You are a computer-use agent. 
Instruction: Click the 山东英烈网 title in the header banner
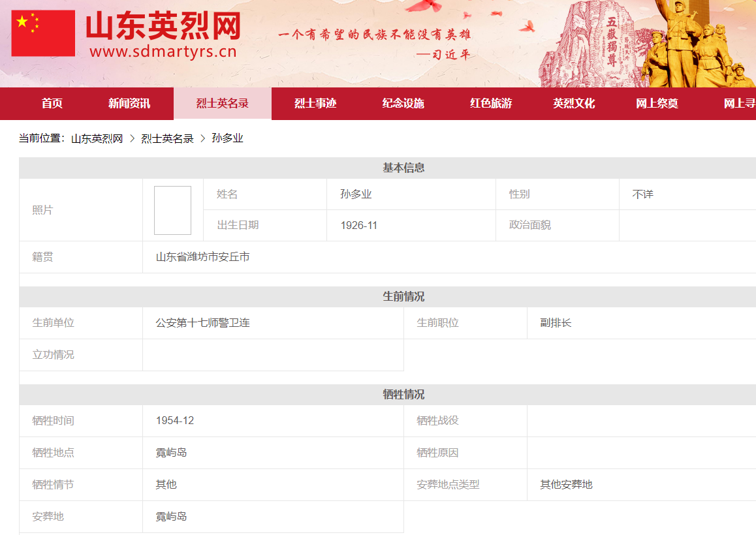(x=163, y=26)
